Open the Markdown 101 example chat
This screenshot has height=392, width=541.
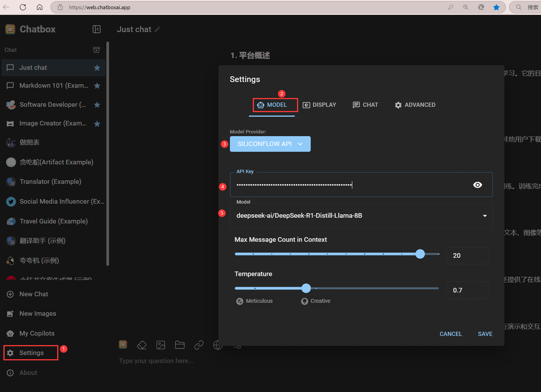53,85
